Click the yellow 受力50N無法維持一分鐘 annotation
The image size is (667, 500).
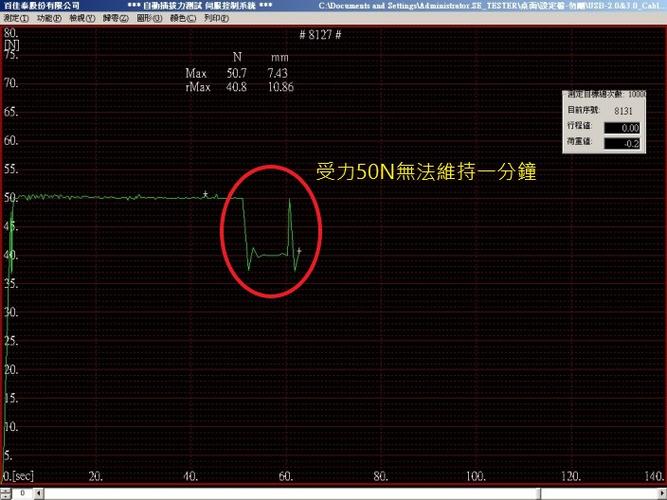pos(426,172)
